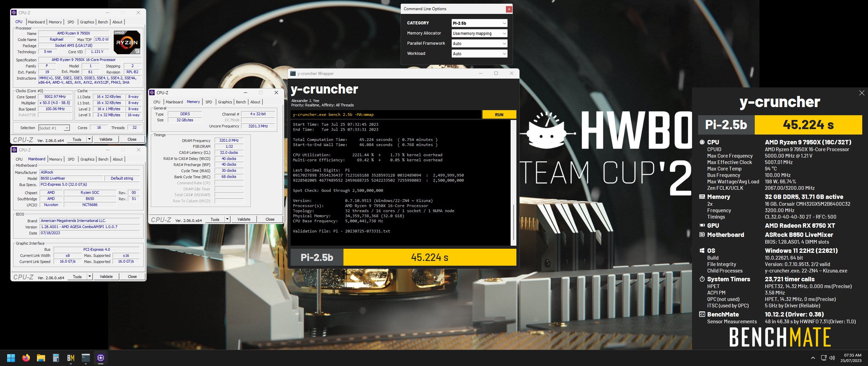Open the Workload dropdown
This screenshot has height=366, width=868.
point(479,54)
